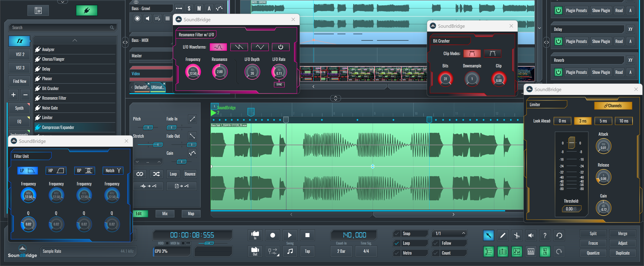Image resolution: width=644 pixels, height=266 pixels.
Task: Click the Fade-Out curve icon
Action: click(192, 136)
